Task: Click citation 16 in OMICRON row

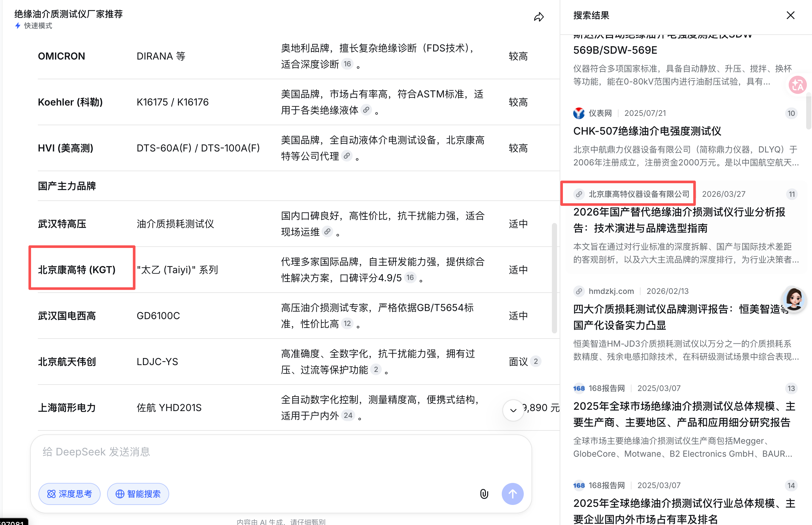Action: [x=347, y=64]
